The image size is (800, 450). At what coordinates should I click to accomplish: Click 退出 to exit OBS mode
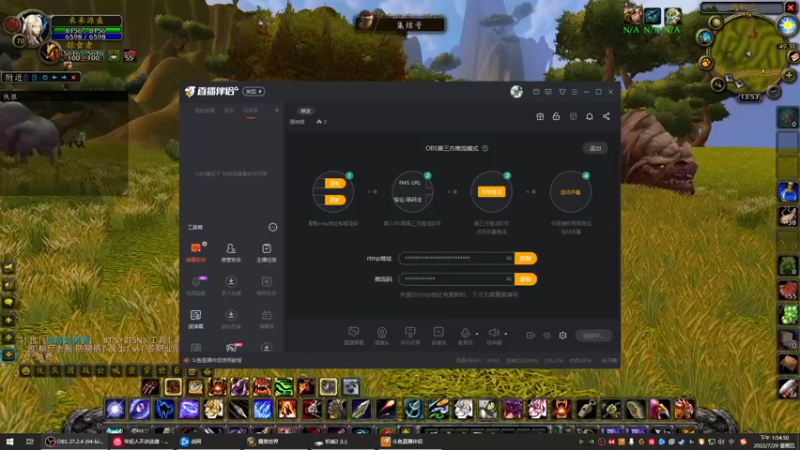pos(595,148)
